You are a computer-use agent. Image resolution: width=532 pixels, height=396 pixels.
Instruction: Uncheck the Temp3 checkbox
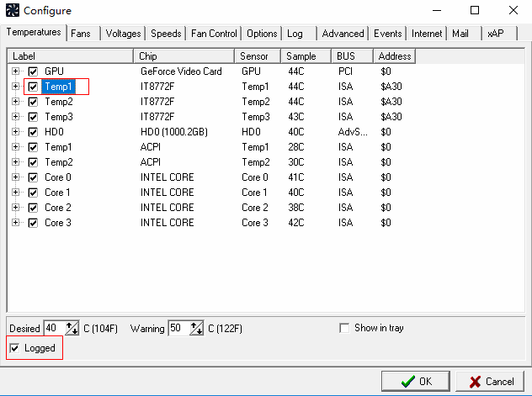click(x=33, y=117)
